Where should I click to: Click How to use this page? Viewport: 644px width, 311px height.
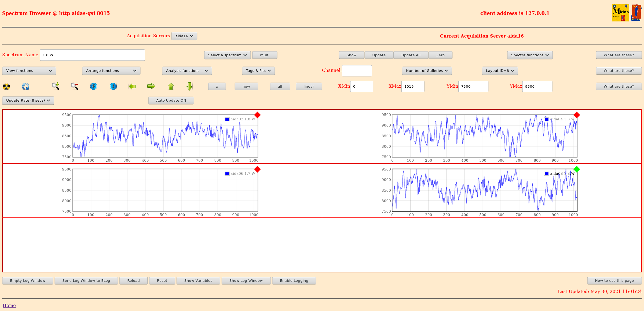click(614, 281)
